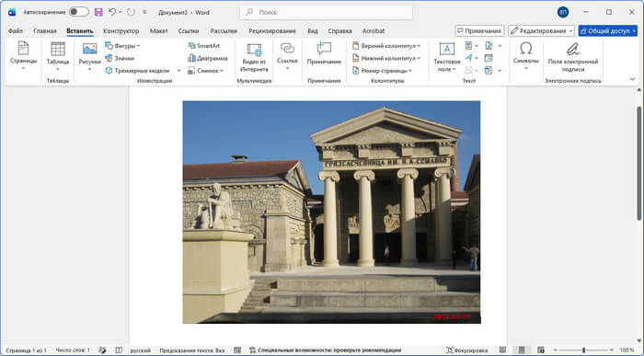The height and width of the screenshot is (356, 644).
Task: Add a comment with Примечание ribbon button
Action: coord(324,54)
